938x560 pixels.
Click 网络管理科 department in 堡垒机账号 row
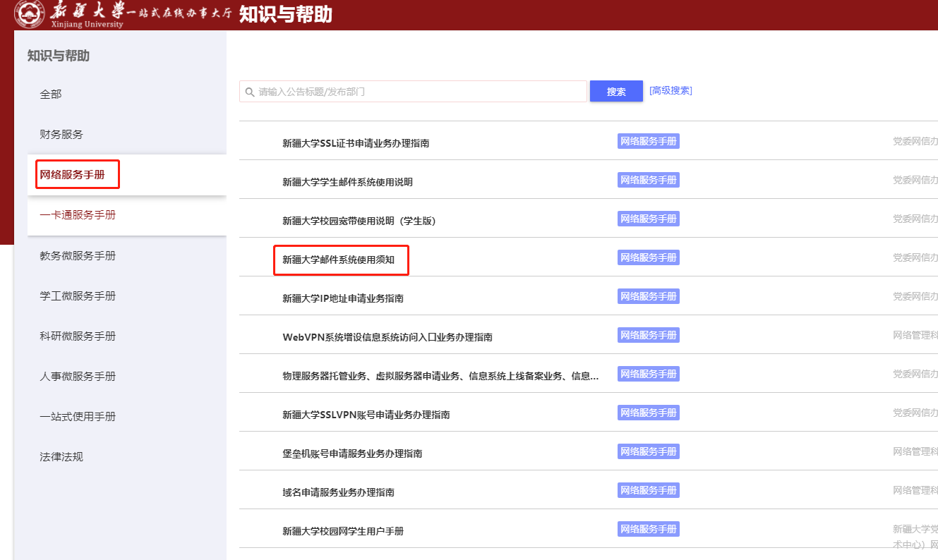point(915,451)
